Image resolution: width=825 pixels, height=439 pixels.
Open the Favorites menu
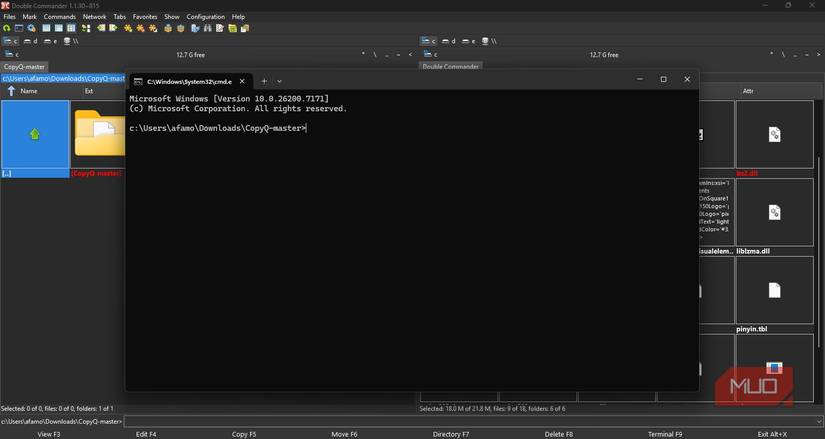point(145,17)
